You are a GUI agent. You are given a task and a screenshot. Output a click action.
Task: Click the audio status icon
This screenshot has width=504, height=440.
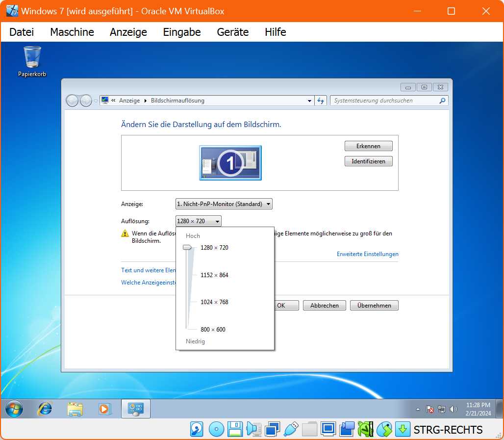(x=253, y=429)
